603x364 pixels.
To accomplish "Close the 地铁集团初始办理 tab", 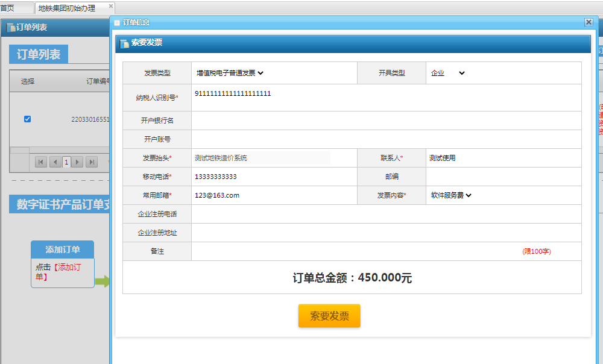I will (110, 7).
